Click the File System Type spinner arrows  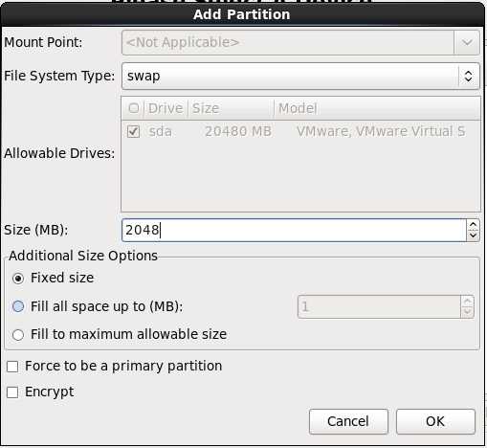click(x=468, y=76)
